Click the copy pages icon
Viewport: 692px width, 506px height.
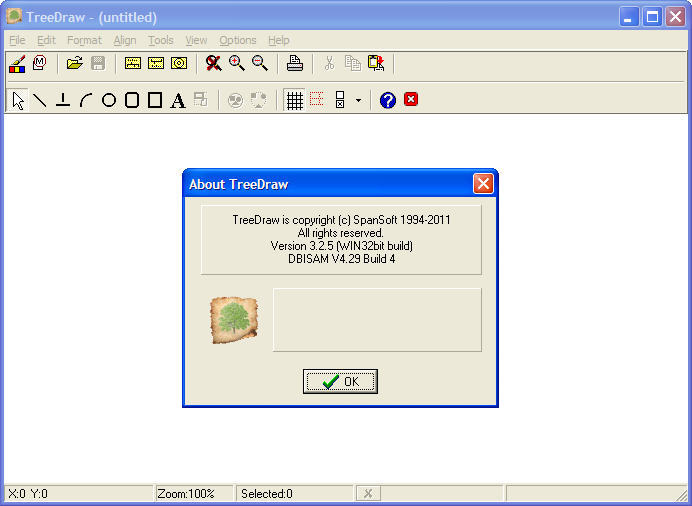353,63
